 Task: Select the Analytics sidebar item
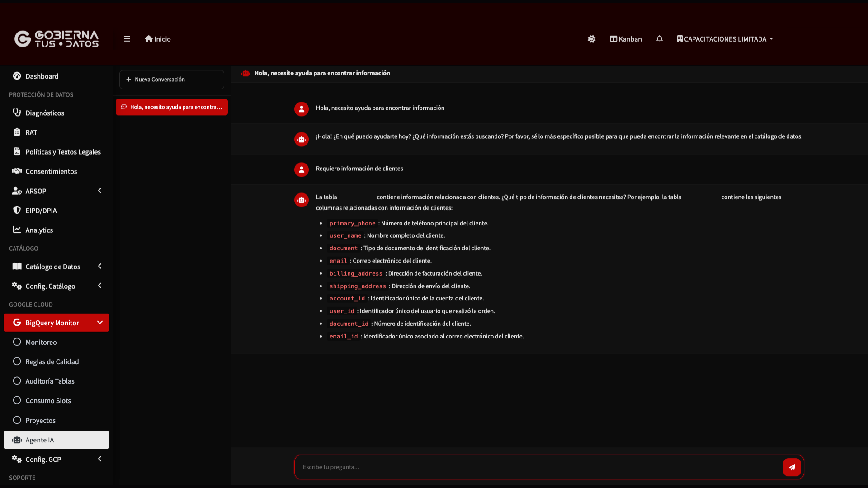pos(38,230)
